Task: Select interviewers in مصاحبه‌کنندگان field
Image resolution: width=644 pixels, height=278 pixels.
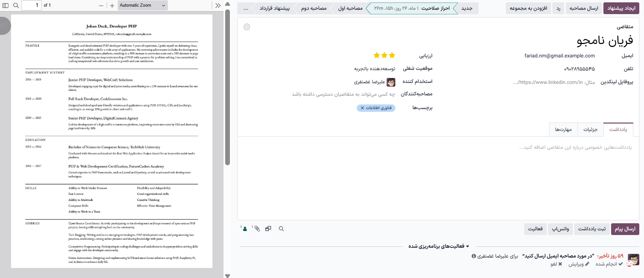Action: [x=343, y=94]
